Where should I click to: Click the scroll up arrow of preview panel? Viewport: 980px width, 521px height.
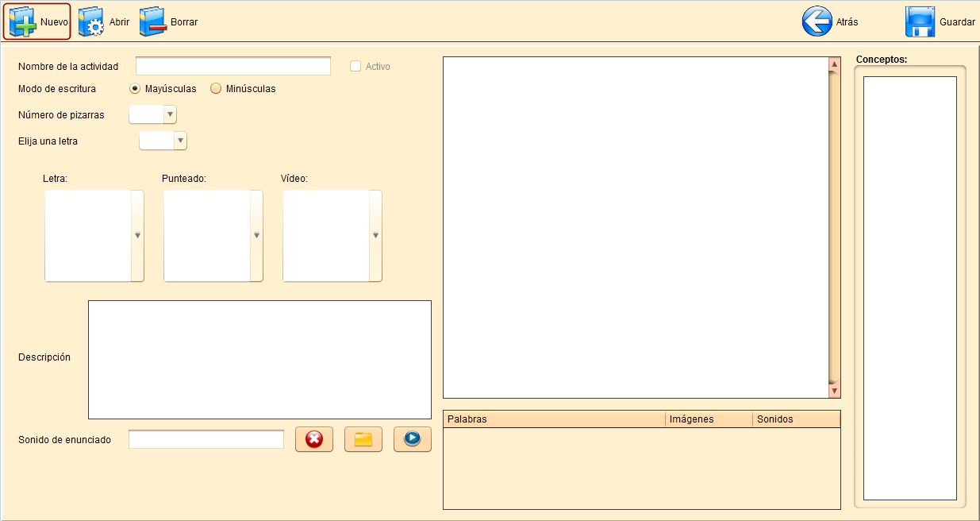pyautogui.click(x=834, y=64)
